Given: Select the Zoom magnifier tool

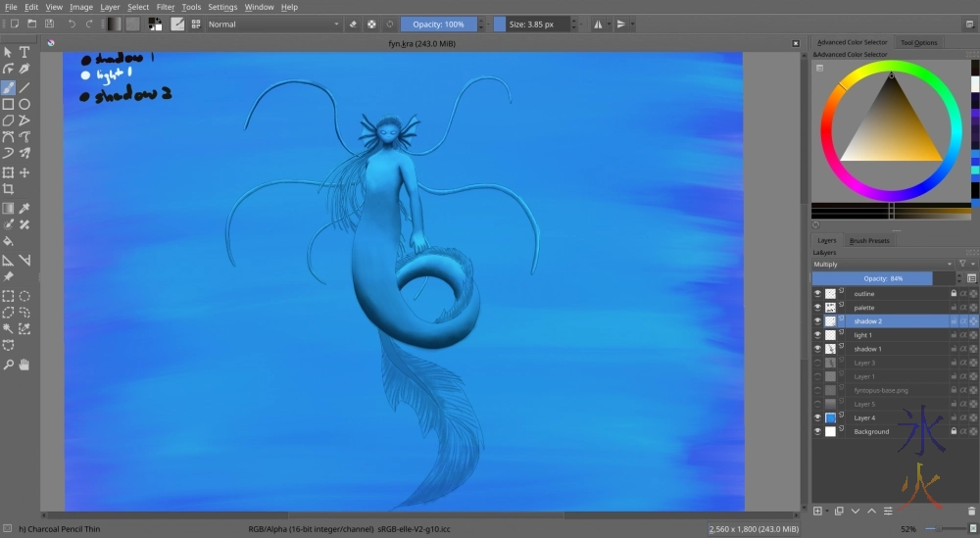Looking at the screenshot, I should (x=8, y=365).
